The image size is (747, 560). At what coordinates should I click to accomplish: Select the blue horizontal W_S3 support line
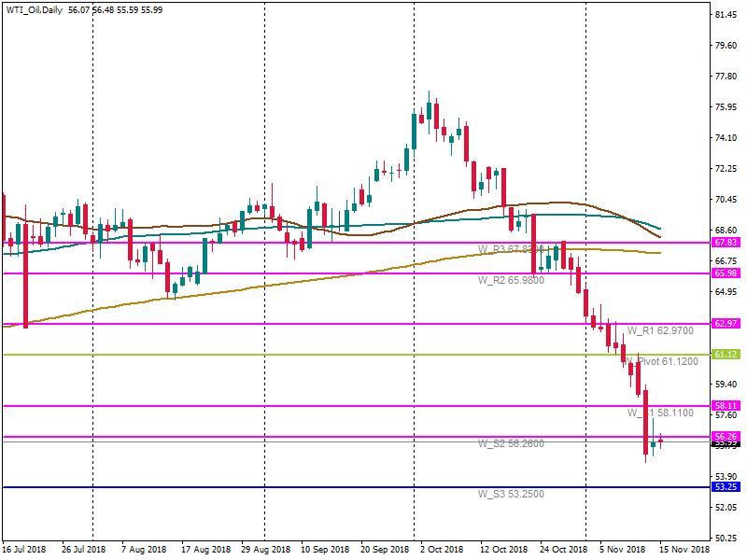(x=280, y=487)
